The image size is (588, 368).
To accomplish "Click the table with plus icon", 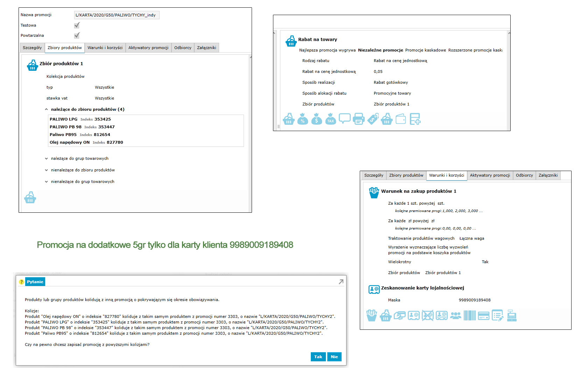I will [415, 119].
